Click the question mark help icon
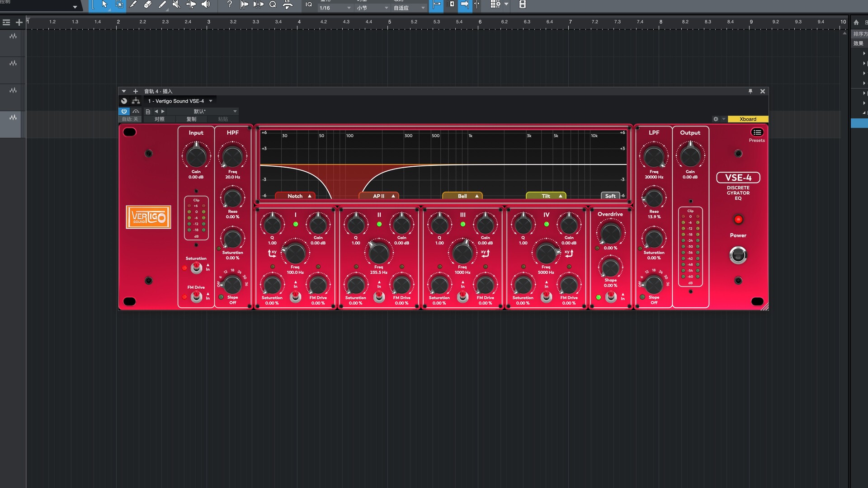868x488 pixels. [x=230, y=5]
